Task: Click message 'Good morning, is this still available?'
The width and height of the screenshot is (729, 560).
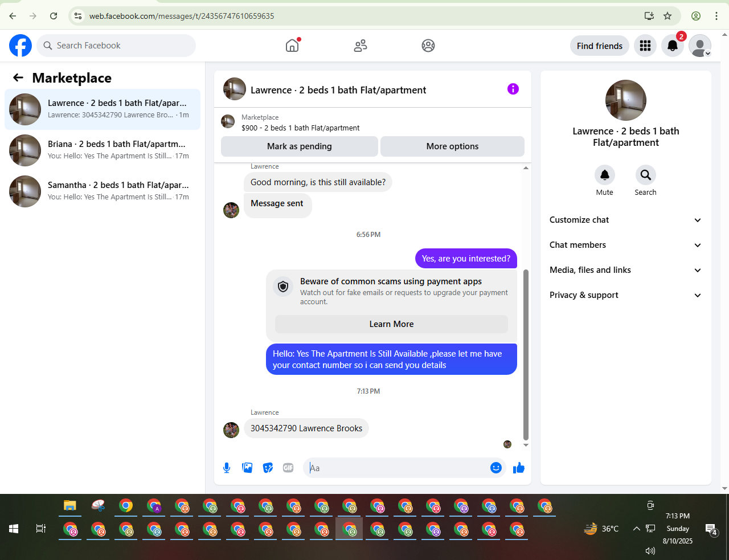Action: click(318, 182)
